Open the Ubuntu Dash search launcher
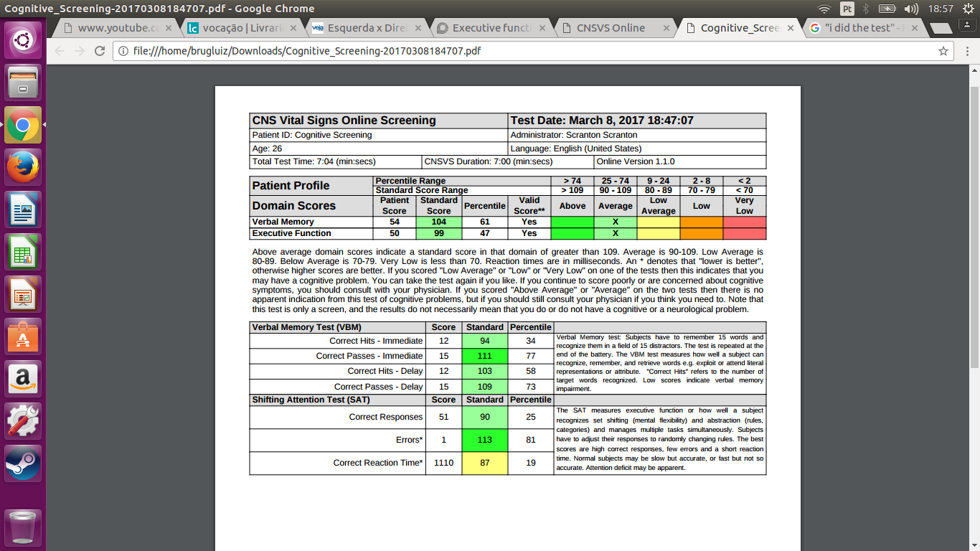 click(23, 40)
